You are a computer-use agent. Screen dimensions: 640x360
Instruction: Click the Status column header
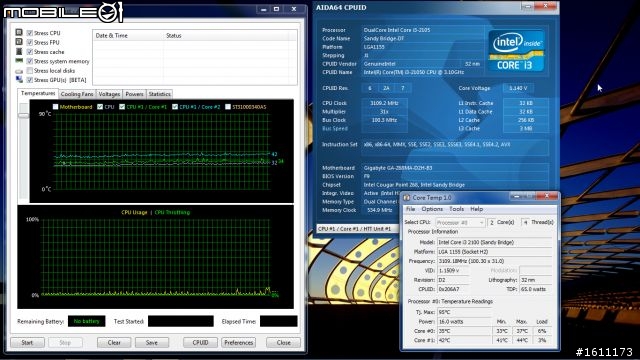(x=226, y=36)
